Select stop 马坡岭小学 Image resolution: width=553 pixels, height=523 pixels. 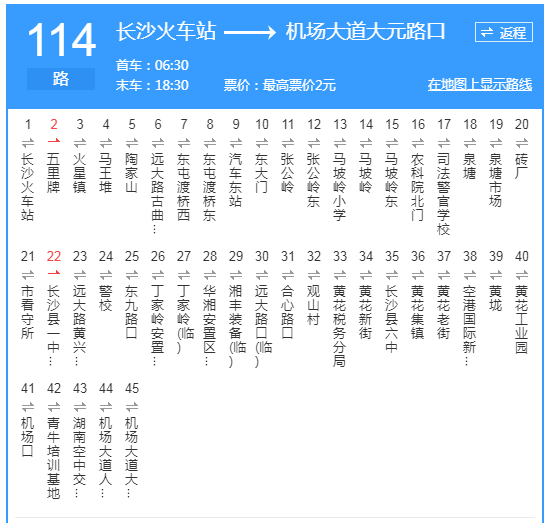(340, 187)
